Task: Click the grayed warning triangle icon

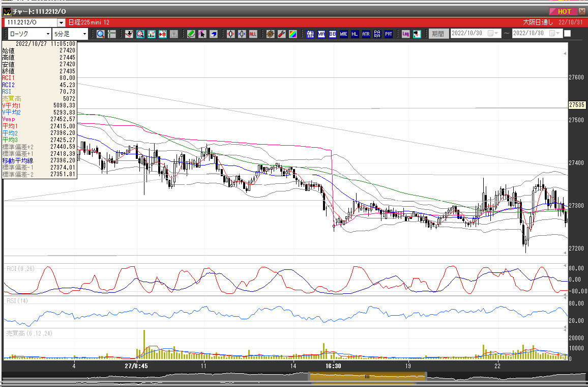Action: coord(174,34)
